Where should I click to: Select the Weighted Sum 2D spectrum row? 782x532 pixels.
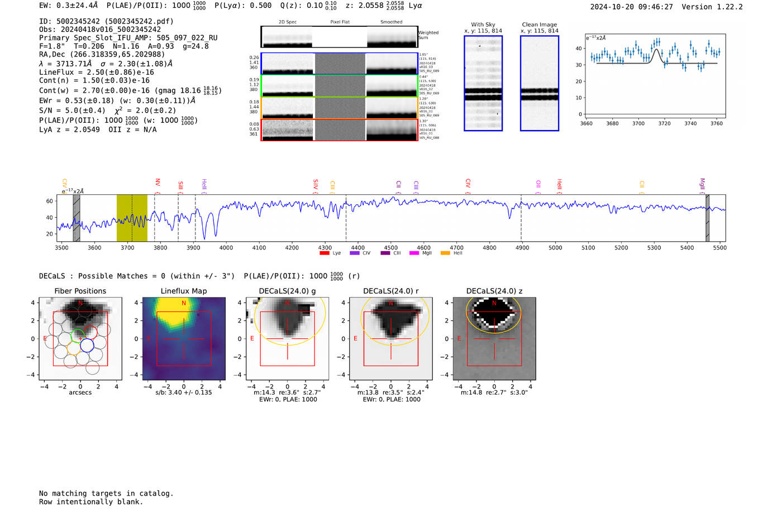(x=340, y=37)
